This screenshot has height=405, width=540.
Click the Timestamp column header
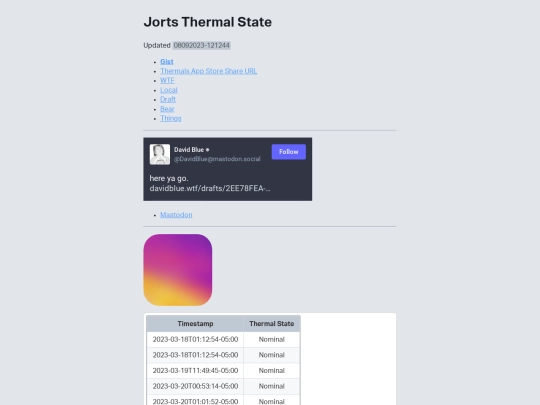[x=195, y=324]
